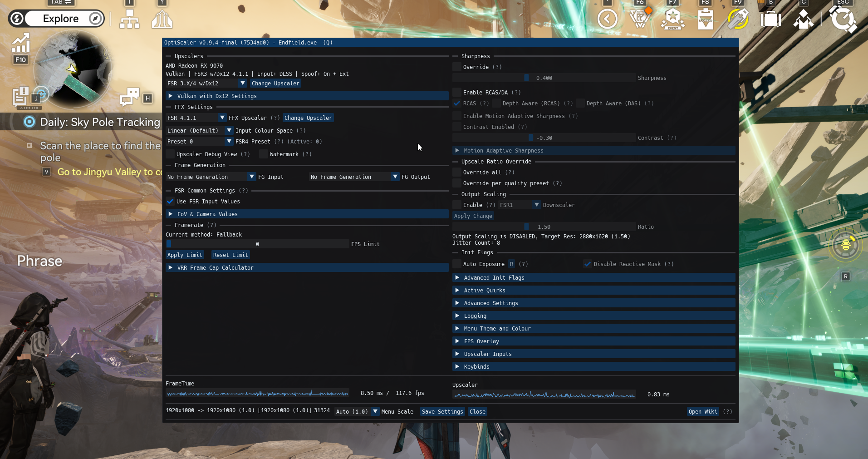Open the F6 pass badge icon with orange dot
The height and width of the screenshot is (459, 868).
tap(640, 18)
